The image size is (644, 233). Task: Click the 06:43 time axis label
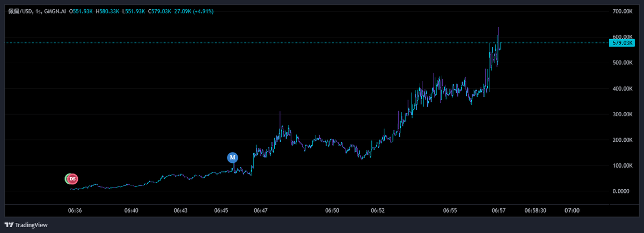pos(180,211)
